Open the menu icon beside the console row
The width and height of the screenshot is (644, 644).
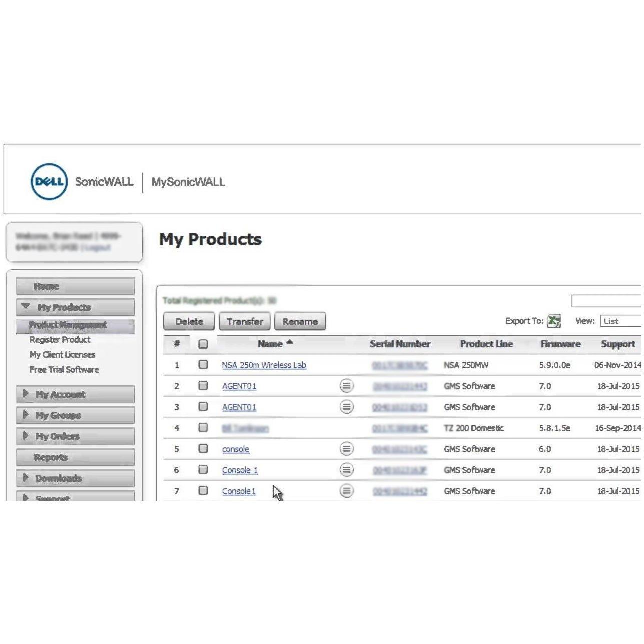coord(346,449)
